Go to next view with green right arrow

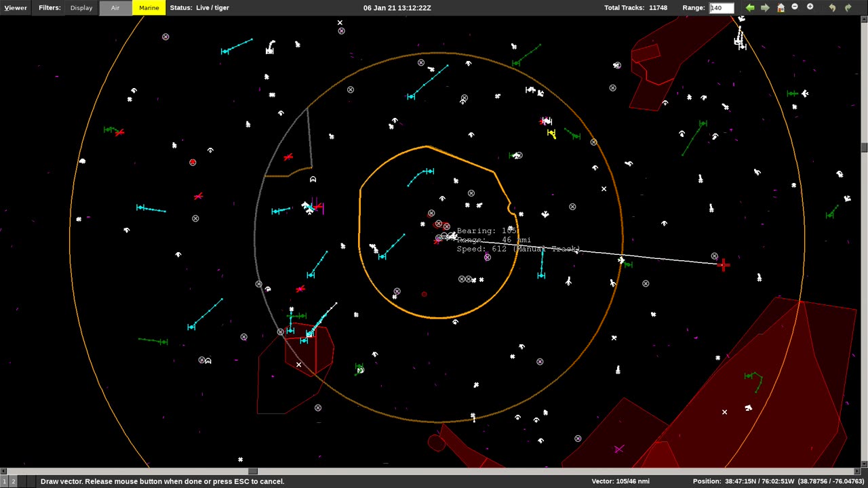coord(765,7)
